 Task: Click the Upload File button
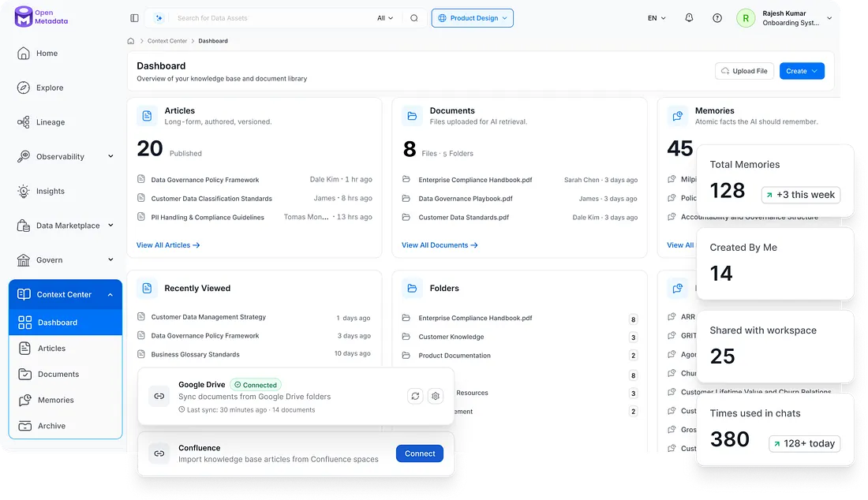[745, 71]
